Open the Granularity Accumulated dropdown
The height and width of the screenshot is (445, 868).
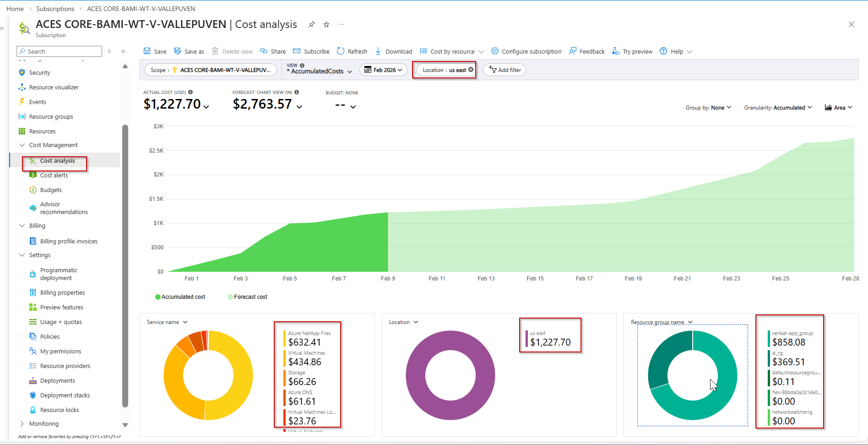coord(778,108)
